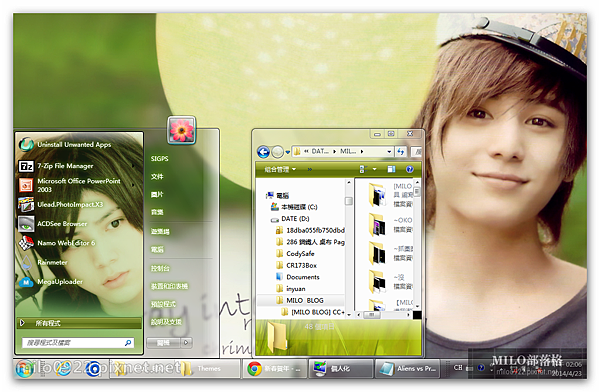Click the Explorer help icon
This screenshot has height=392, width=600.
409,169
